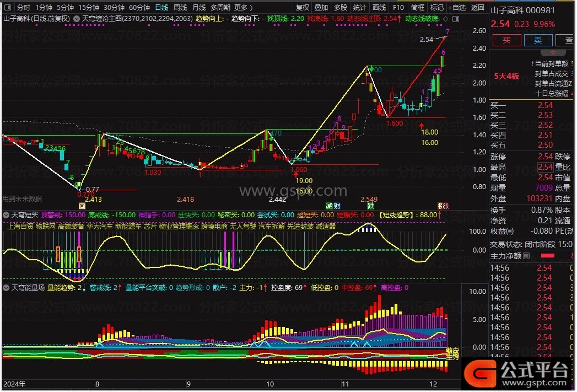Click the 换手 turnover value 0.87%
The height and width of the screenshot is (392, 577).
point(542,210)
